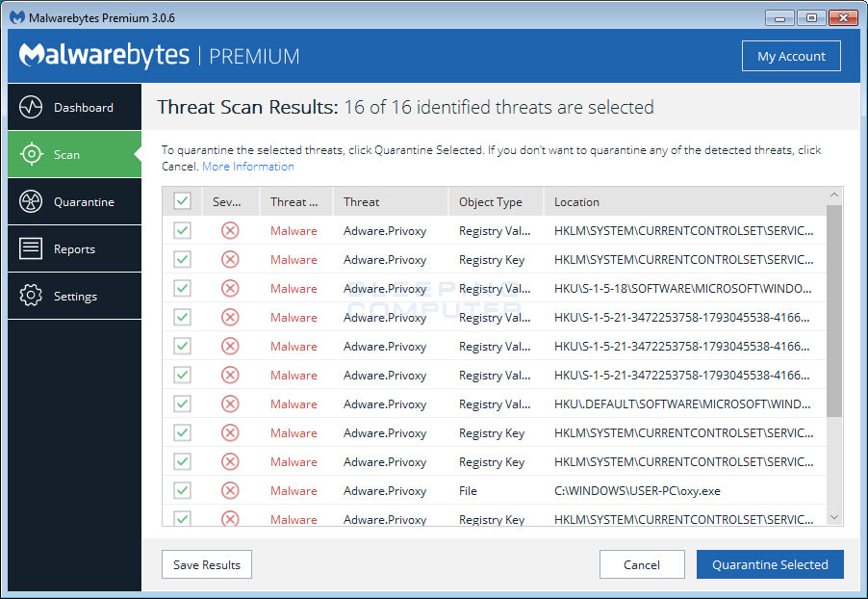This screenshot has height=599, width=868.
Task: Click the severity icon beside the oxy.exe entry
Action: click(x=229, y=490)
